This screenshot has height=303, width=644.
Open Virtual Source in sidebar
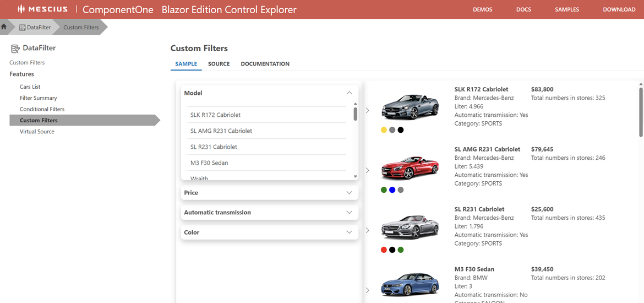pyautogui.click(x=37, y=132)
